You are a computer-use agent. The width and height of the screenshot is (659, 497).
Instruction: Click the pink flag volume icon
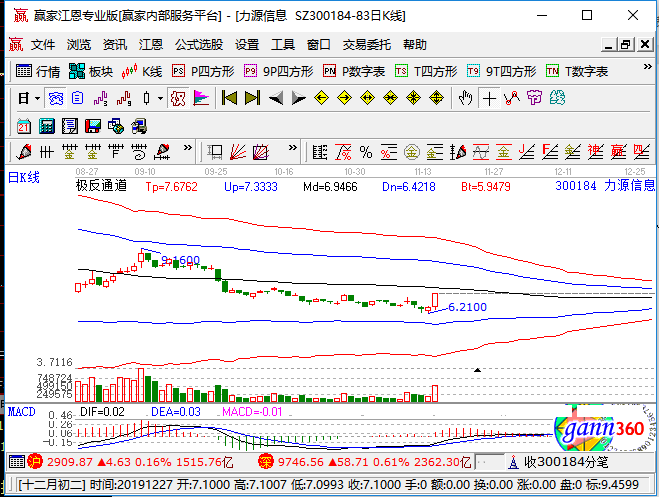201,99
